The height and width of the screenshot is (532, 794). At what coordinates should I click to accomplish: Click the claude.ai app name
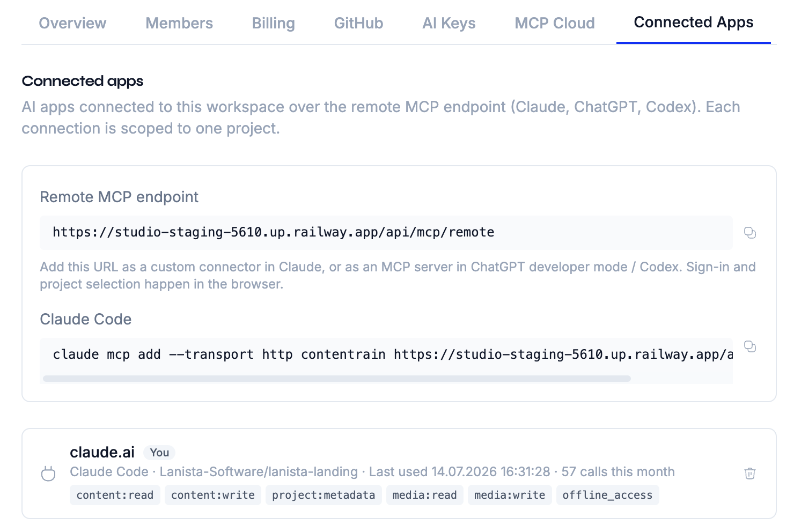click(x=102, y=452)
